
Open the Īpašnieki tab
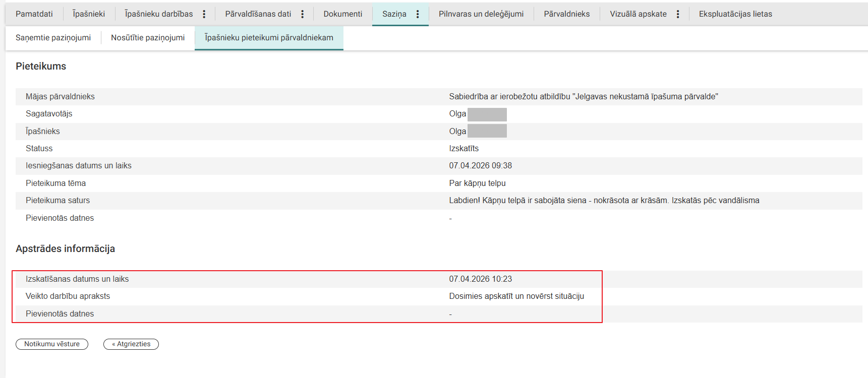point(89,14)
